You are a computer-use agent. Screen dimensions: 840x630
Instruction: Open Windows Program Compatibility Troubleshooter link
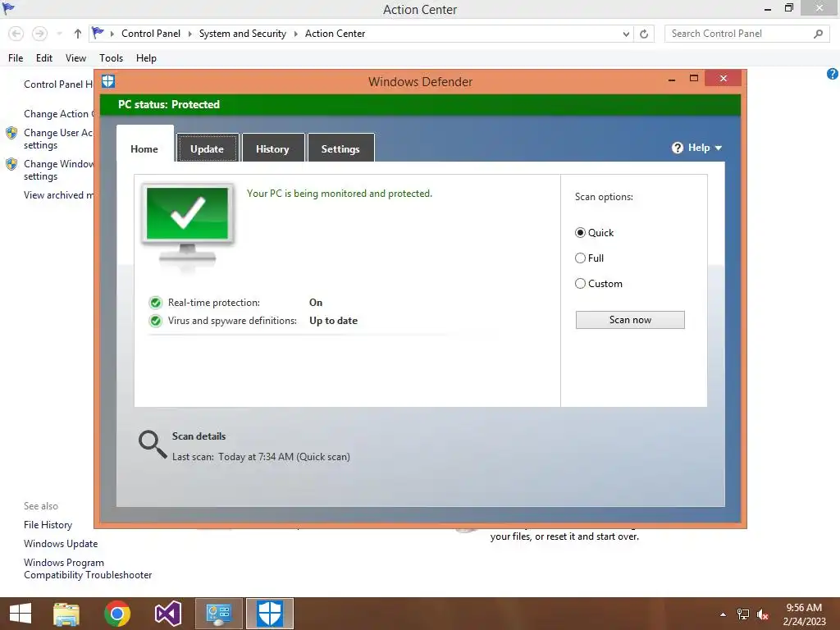88,568
